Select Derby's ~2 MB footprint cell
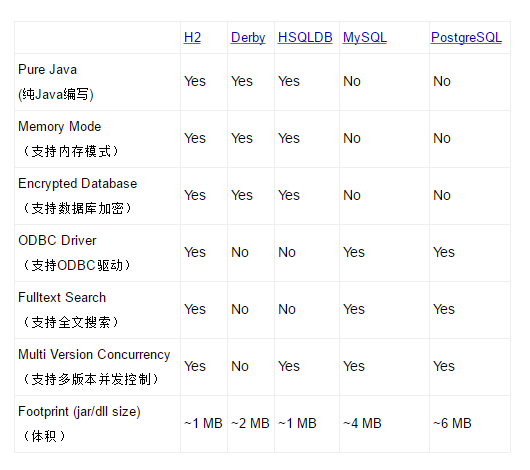 pyautogui.click(x=250, y=423)
